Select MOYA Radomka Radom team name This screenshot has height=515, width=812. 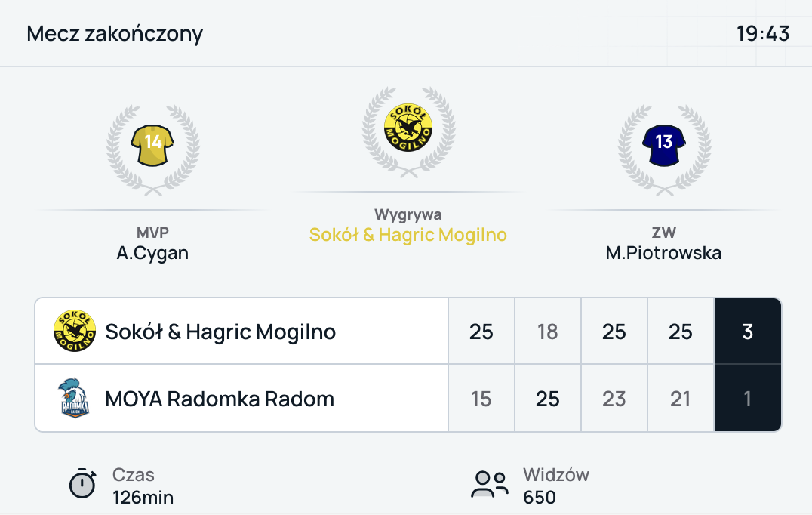click(220, 398)
